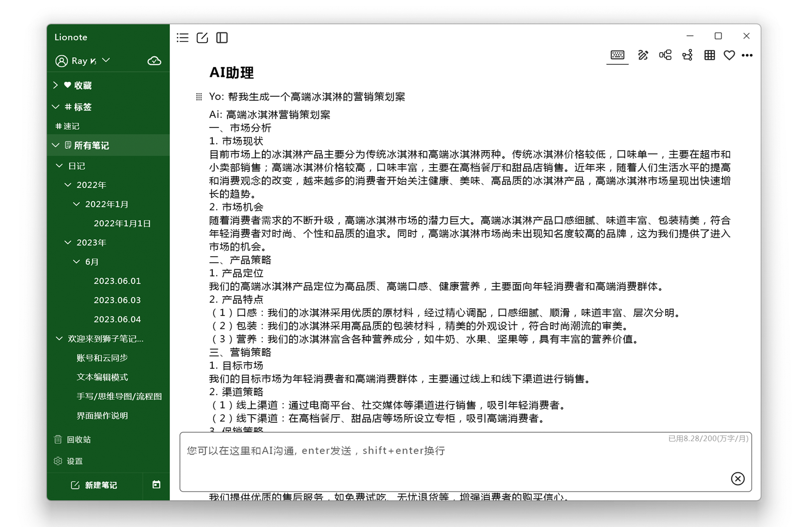Click the calendar icon next to 新建笔记
The width and height of the screenshot is (812, 527).
(x=157, y=485)
